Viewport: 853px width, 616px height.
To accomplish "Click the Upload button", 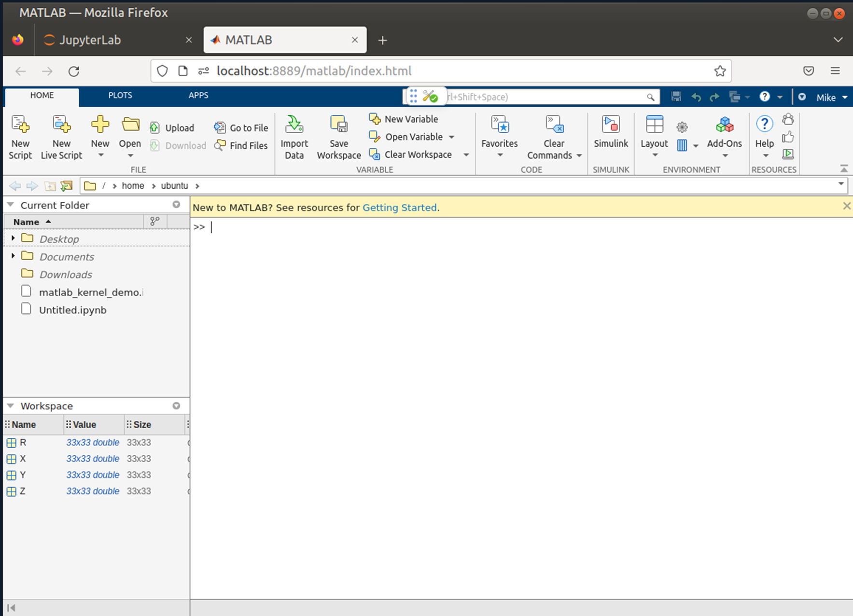I will pos(172,128).
